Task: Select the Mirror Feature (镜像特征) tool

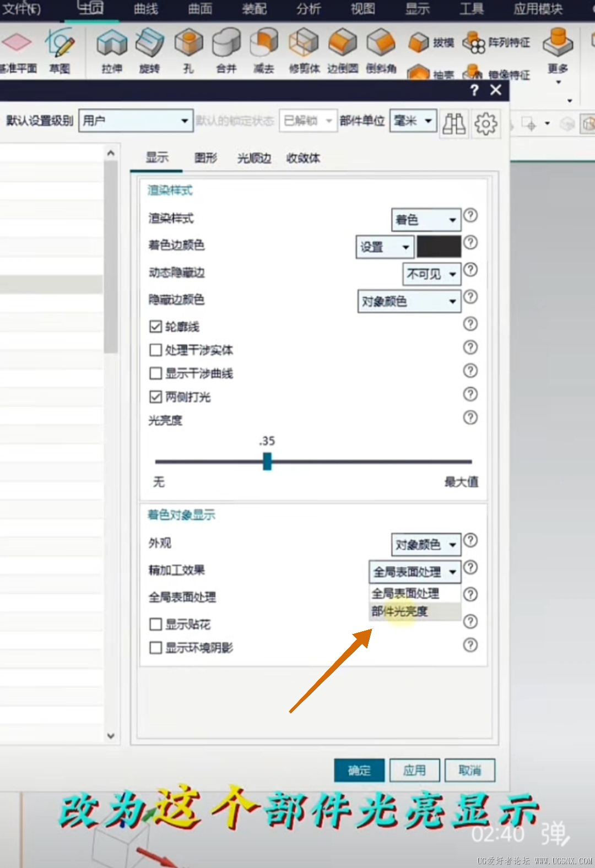Action: (496, 74)
